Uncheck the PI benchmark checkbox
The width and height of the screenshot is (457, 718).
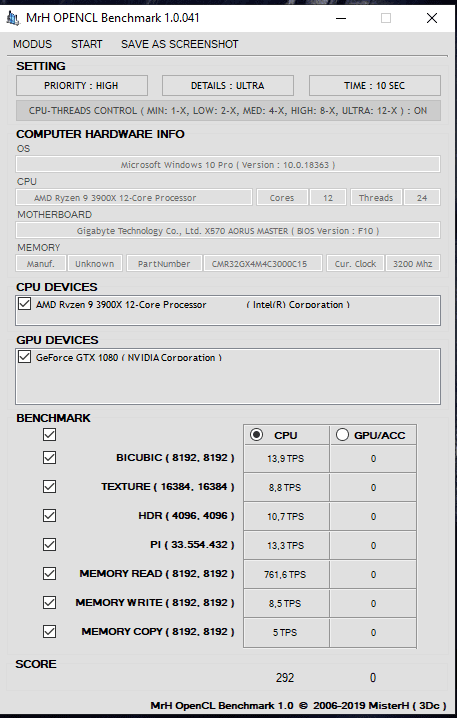point(49,544)
